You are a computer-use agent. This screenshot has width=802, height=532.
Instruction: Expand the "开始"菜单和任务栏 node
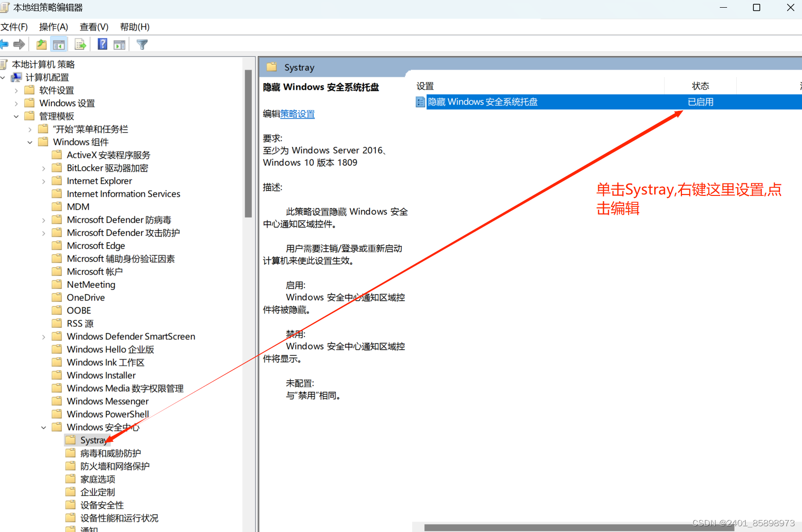pos(30,129)
